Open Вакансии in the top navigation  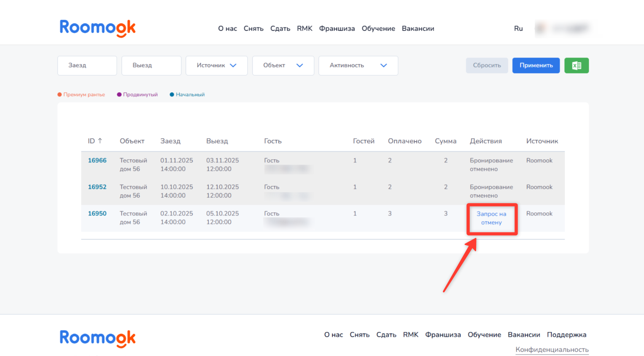pyautogui.click(x=418, y=28)
